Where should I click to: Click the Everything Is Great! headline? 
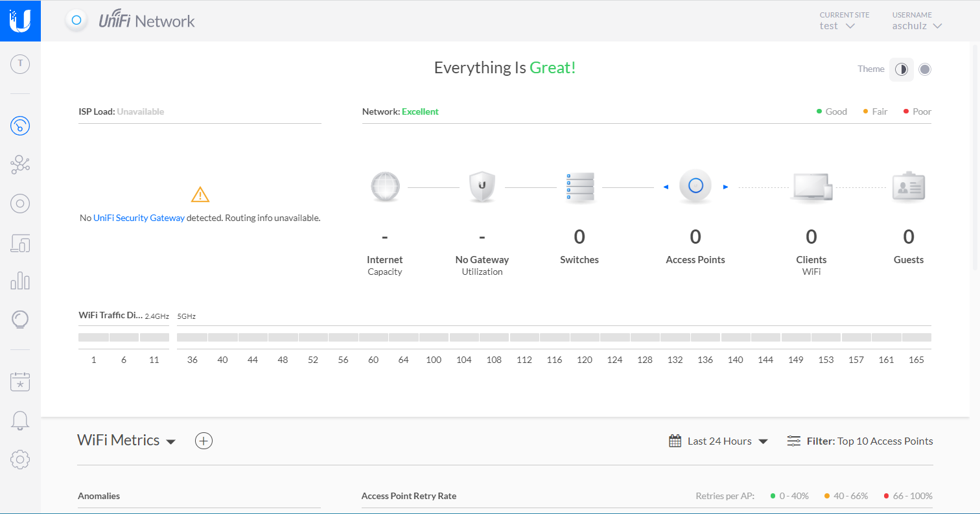click(505, 67)
